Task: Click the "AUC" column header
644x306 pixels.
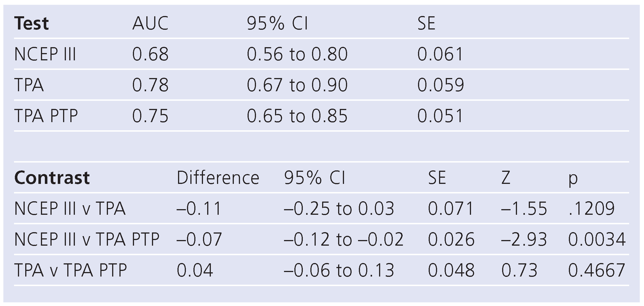Action: pyautogui.click(x=150, y=23)
